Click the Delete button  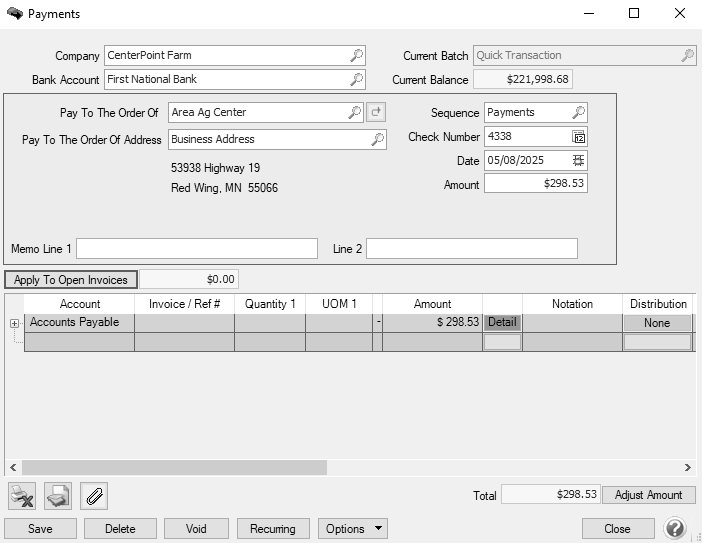pos(120,529)
